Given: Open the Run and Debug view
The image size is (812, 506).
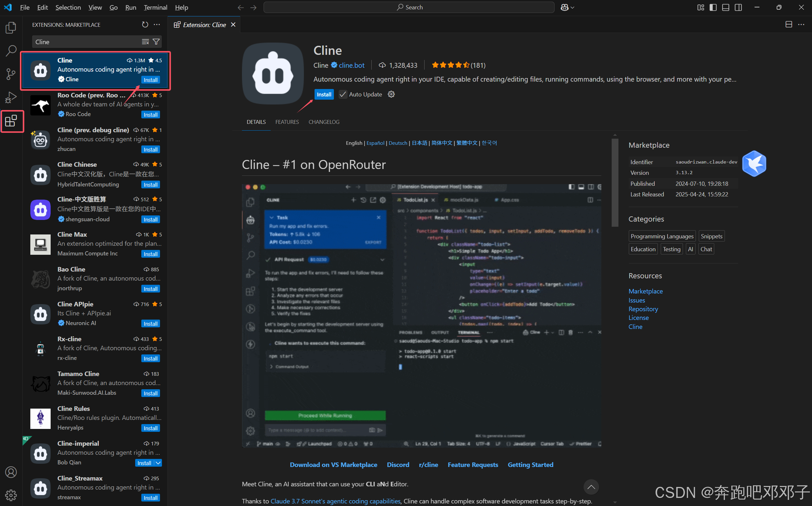Looking at the screenshot, I should coord(11,97).
